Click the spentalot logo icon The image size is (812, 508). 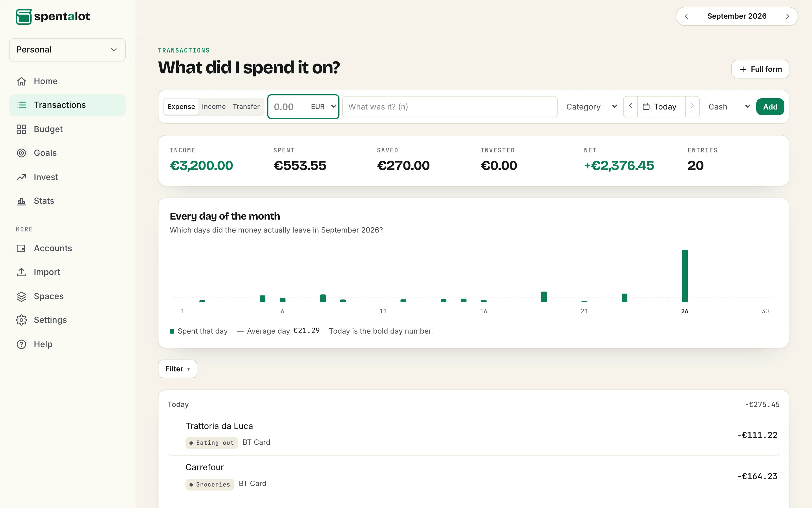23,16
